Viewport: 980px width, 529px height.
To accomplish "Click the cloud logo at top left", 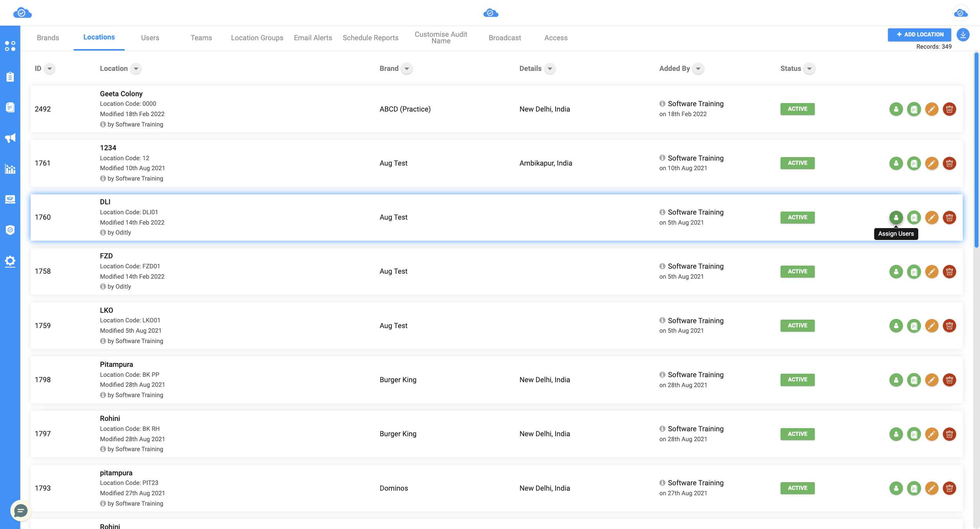I will tap(22, 13).
